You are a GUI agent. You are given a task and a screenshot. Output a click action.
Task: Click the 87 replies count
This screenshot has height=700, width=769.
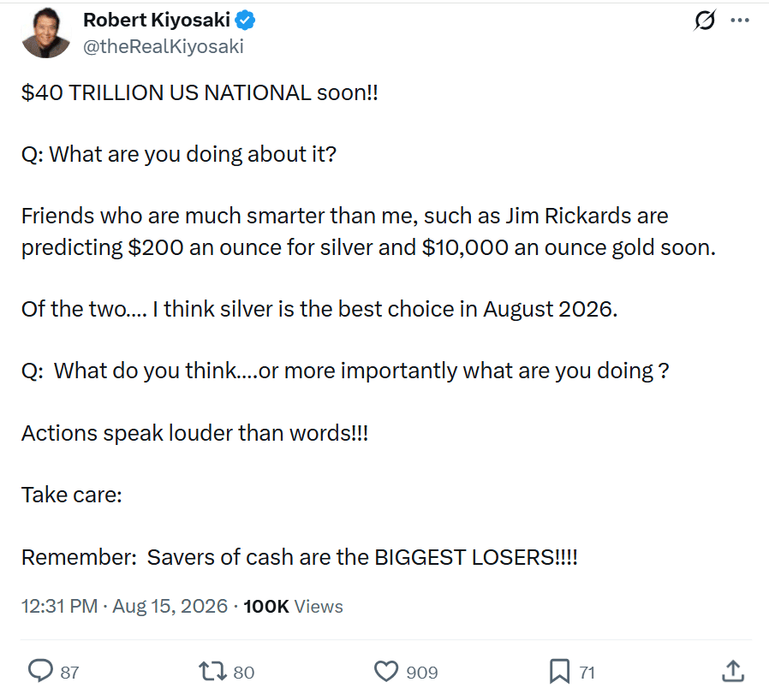point(69,672)
